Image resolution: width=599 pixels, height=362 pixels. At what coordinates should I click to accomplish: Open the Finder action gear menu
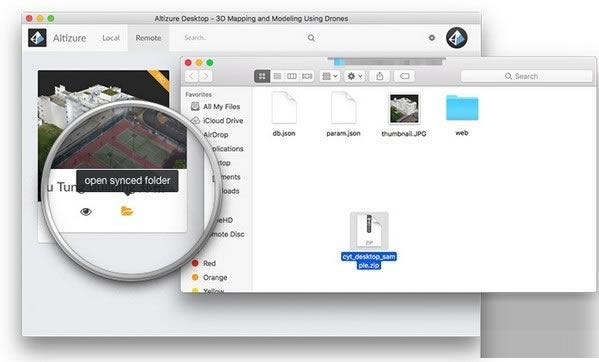[x=355, y=76]
